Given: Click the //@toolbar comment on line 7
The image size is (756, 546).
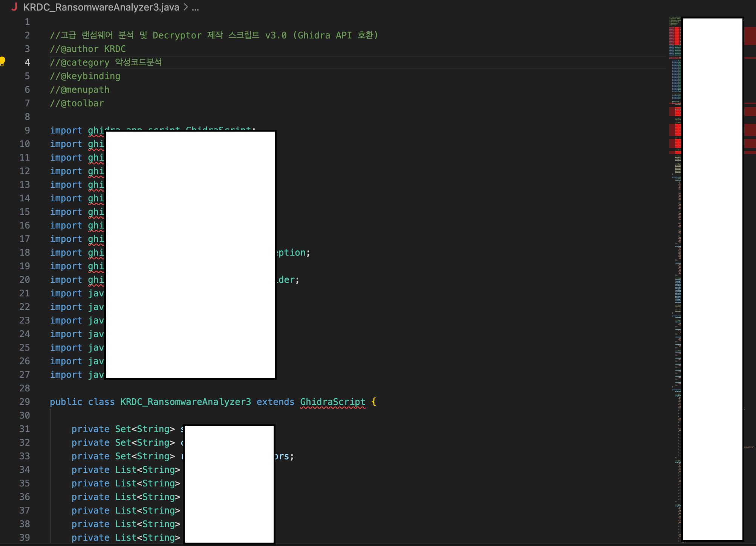Looking at the screenshot, I should coord(77,103).
